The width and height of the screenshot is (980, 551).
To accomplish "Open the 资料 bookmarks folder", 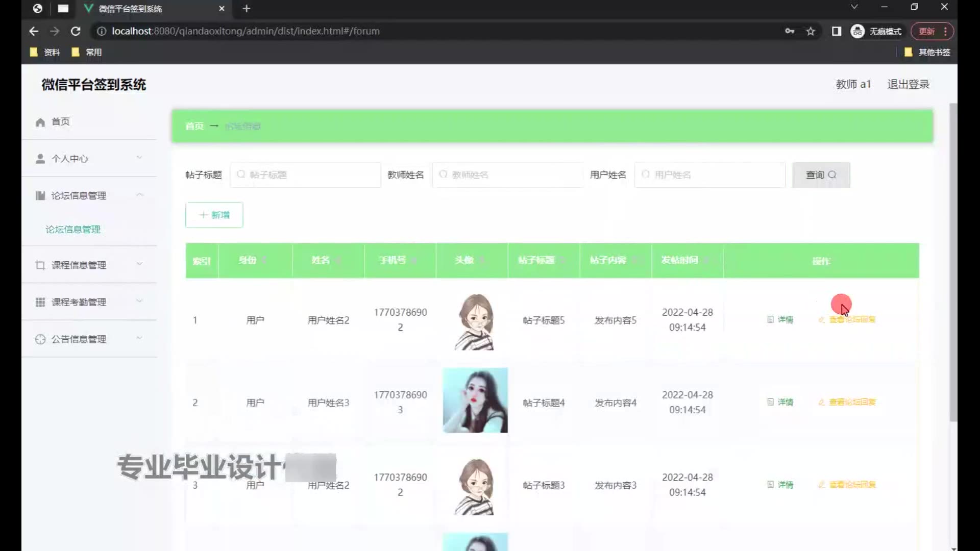I will click(45, 52).
